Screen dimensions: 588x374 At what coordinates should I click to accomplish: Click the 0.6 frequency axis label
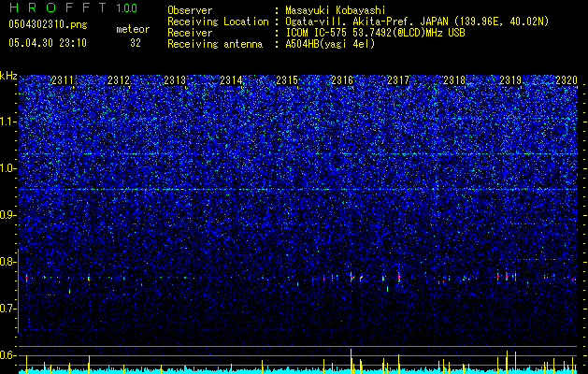click(x=7, y=355)
